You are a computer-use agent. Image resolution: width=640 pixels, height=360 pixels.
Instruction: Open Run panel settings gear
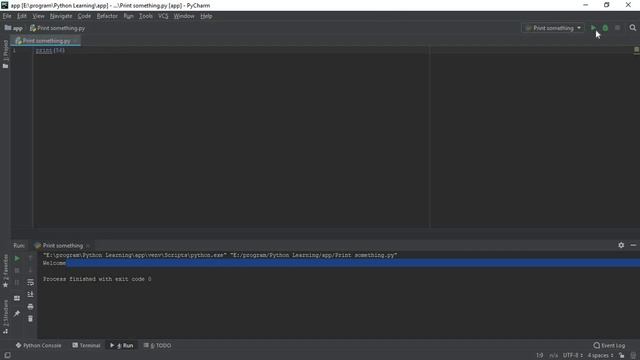621,245
